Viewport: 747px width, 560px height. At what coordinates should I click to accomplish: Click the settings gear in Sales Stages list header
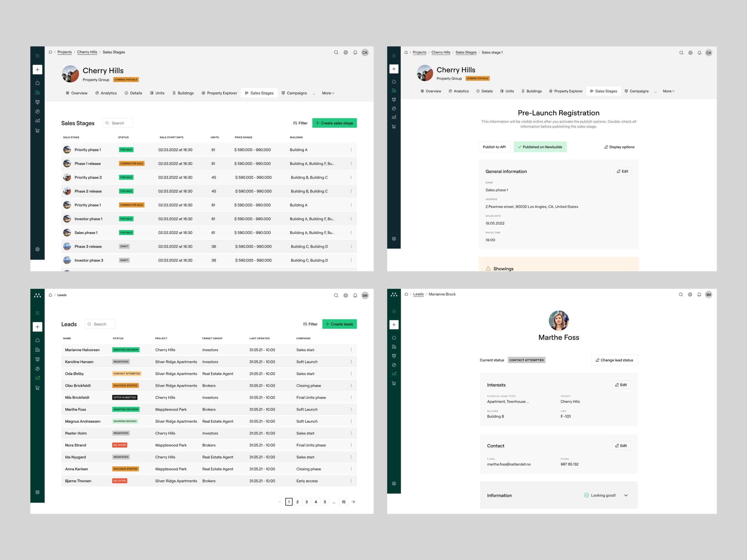point(345,52)
